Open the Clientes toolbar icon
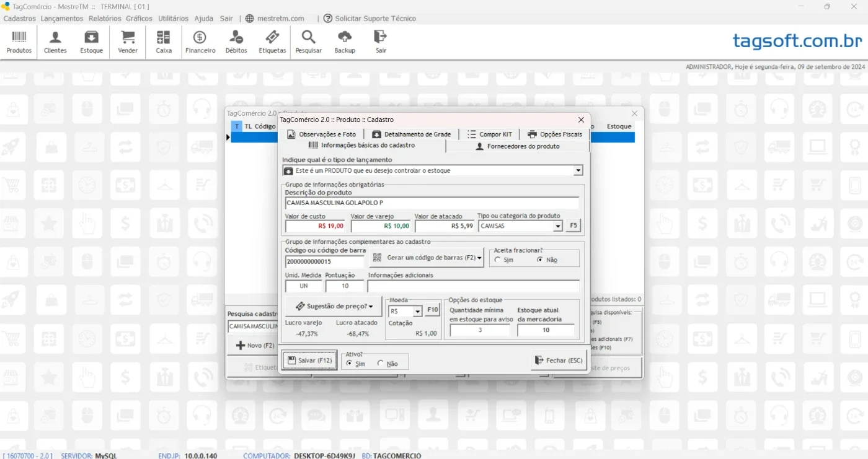 coord(55,42)
